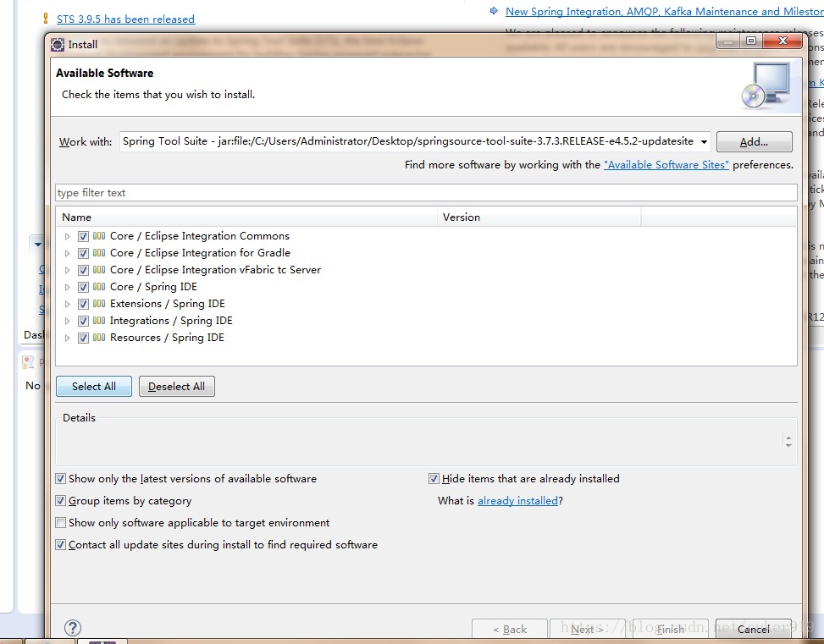Screen dimensions: 824x644
Task: Uncheck Resources / Spring IDE checkbox
Action: pos(83,338)
